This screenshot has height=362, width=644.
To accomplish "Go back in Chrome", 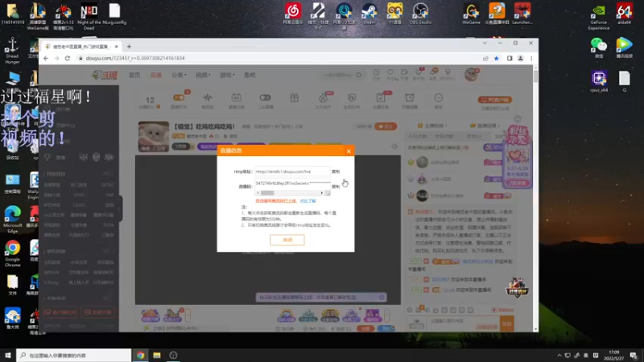I will point(46,58).
